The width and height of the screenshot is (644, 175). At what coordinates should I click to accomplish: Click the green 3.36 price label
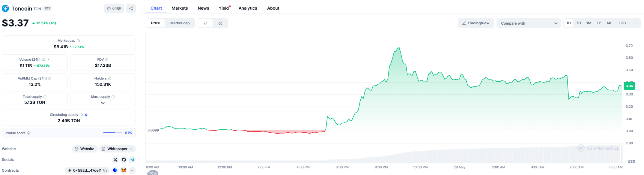[629, 86]
